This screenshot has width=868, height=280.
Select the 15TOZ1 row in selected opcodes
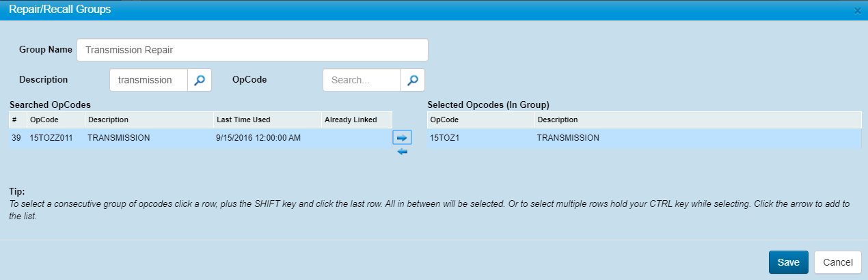tap(478, 138)
